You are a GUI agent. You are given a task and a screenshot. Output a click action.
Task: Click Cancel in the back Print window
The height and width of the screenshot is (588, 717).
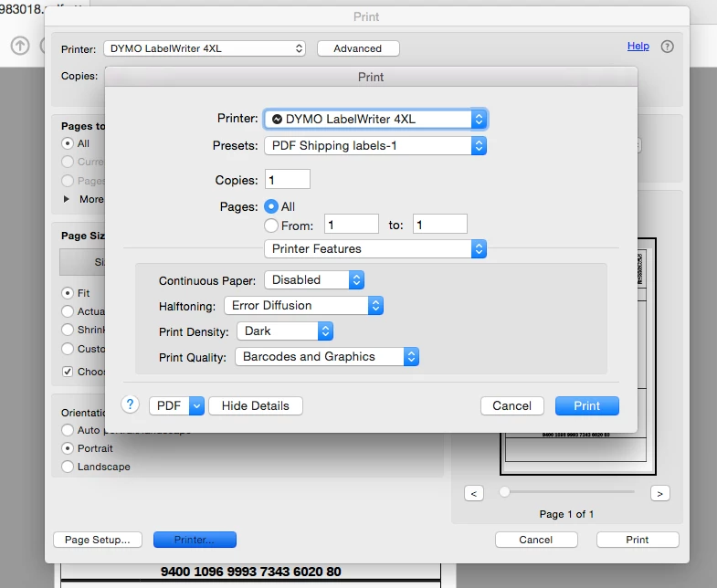point(536,540)
